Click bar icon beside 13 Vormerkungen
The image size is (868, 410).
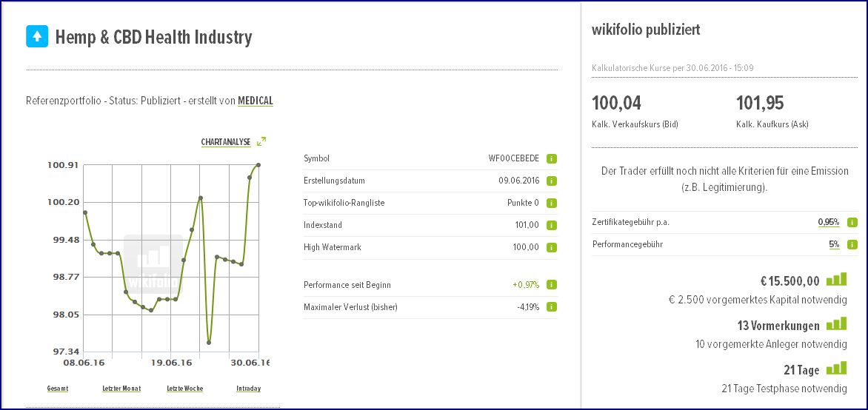(836, 324)
